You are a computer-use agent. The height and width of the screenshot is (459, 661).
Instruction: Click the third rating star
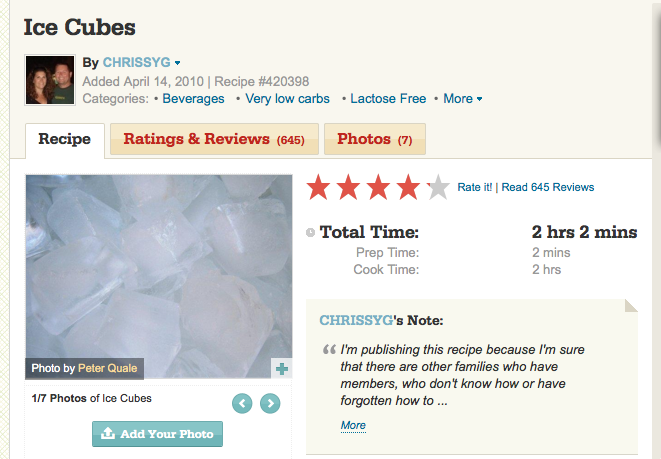click(379, 187)
